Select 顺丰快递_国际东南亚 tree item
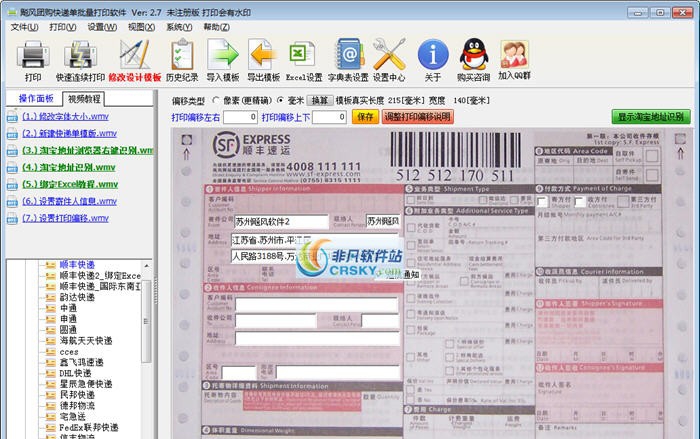Viewport: 700px width, 439px height. tap(100, 286)
